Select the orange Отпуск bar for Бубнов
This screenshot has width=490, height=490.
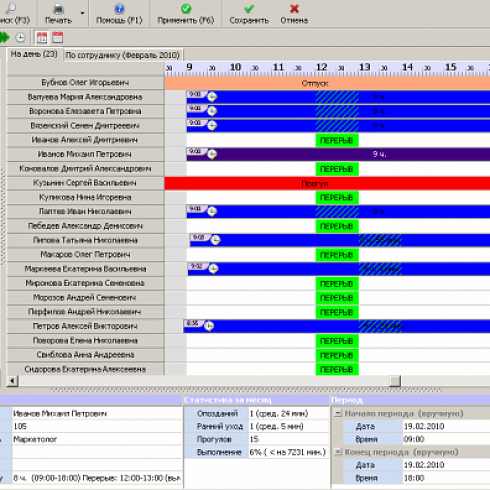(327, 83)
